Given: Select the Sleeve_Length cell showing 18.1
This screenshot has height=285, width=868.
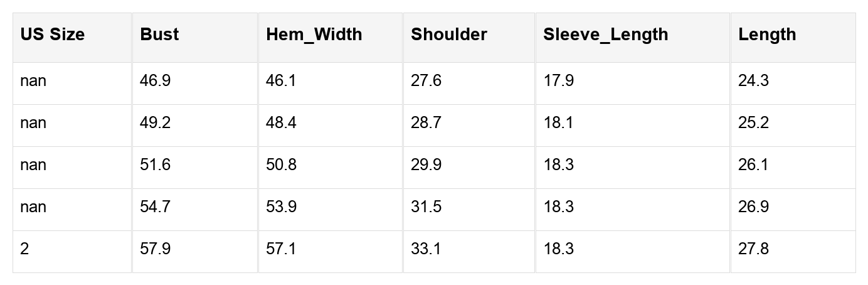Looking at the screenshot, I should point(558,123).
